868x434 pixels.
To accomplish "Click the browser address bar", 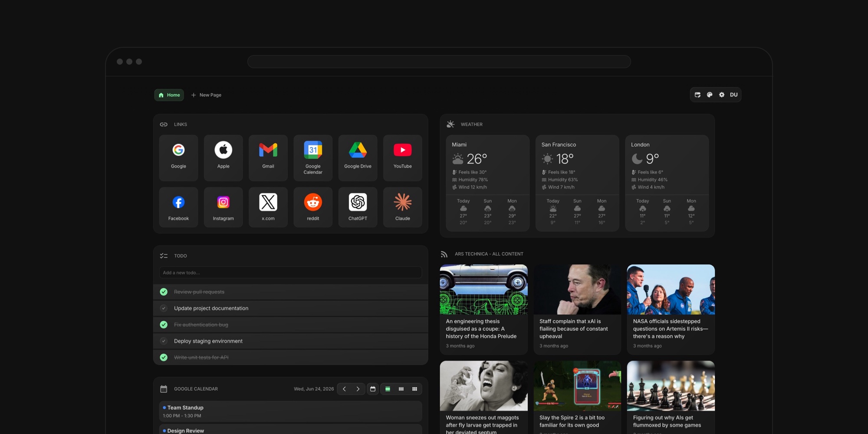I will 439,62.
